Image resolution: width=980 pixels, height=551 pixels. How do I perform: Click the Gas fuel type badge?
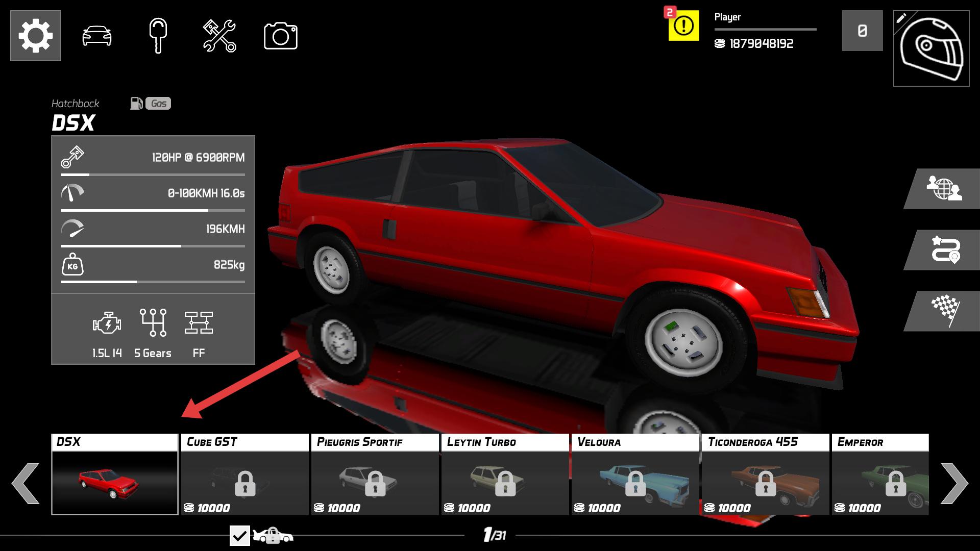point(158,104)
